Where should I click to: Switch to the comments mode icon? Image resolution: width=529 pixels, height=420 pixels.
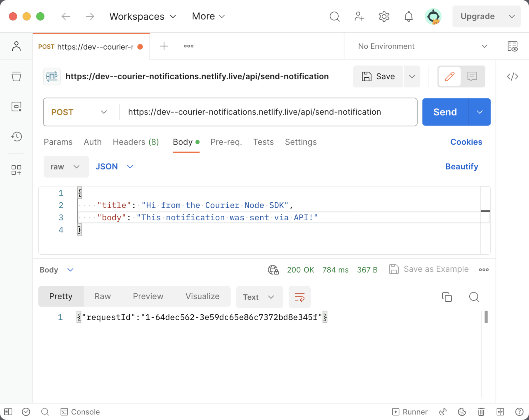pyautogui.click(x=472, y=76)
